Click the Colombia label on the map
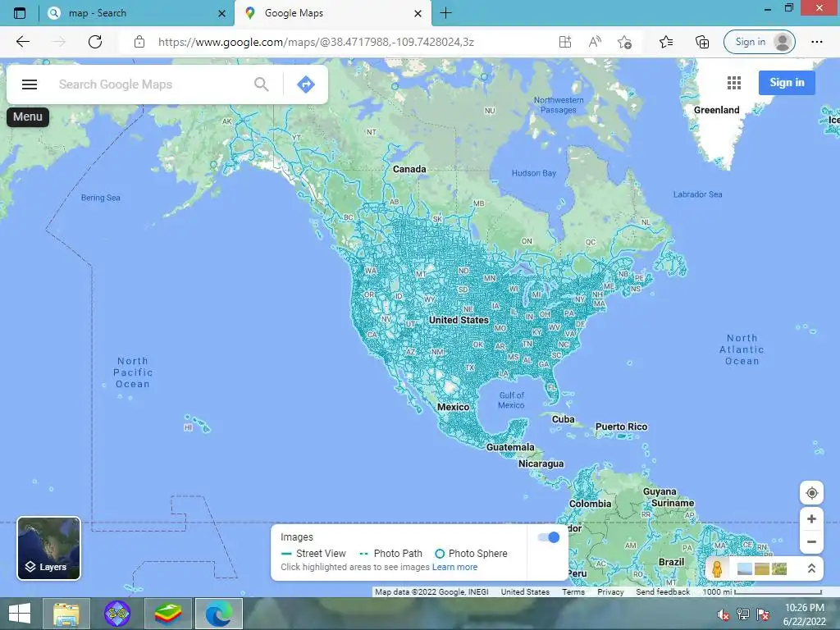Screen dimensions: 840x630 tap(590, 504)
